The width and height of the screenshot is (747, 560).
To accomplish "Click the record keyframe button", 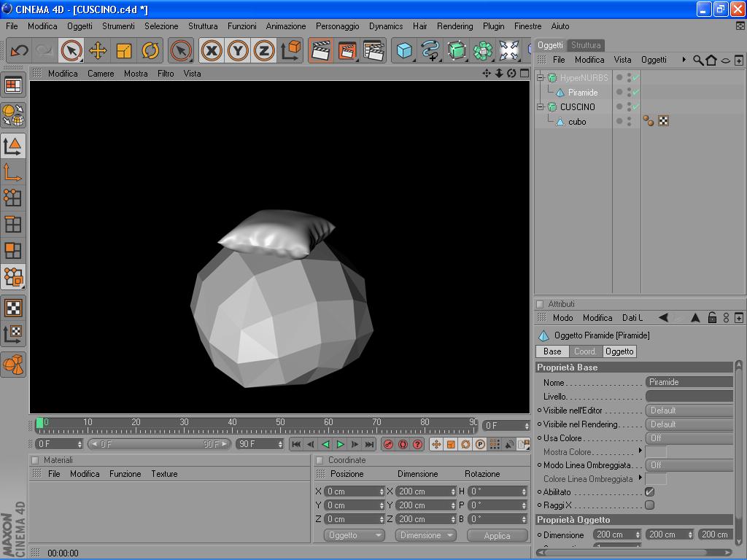I will point(388,444).
